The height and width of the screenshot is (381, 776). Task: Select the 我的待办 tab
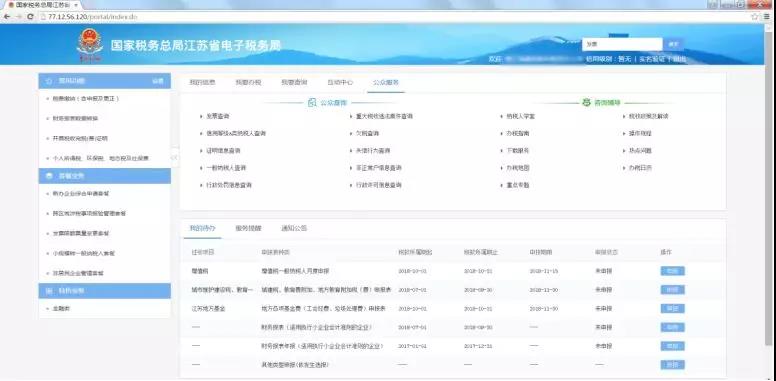202,229
